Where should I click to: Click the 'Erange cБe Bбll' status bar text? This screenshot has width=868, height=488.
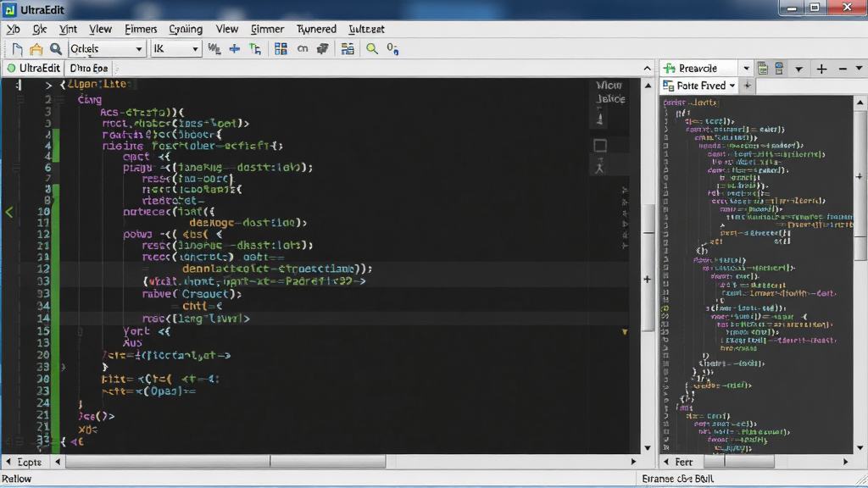(677, 479)
